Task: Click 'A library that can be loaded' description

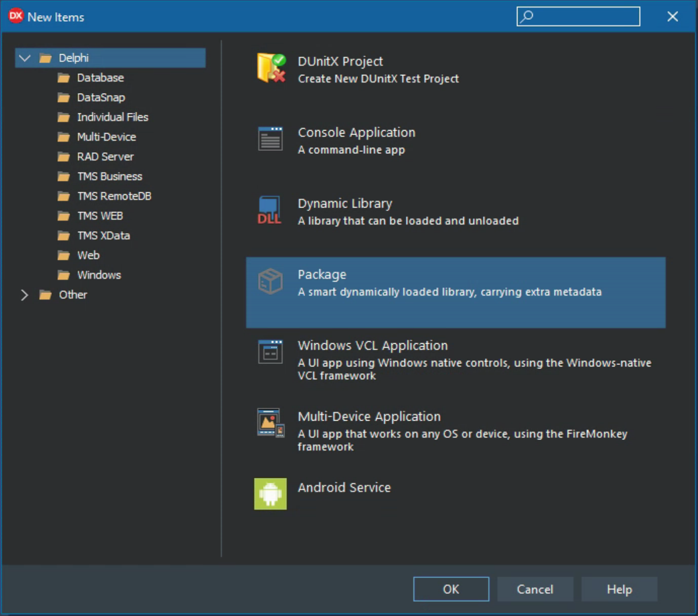Action: pyautogui.click(x=408, y=221)
